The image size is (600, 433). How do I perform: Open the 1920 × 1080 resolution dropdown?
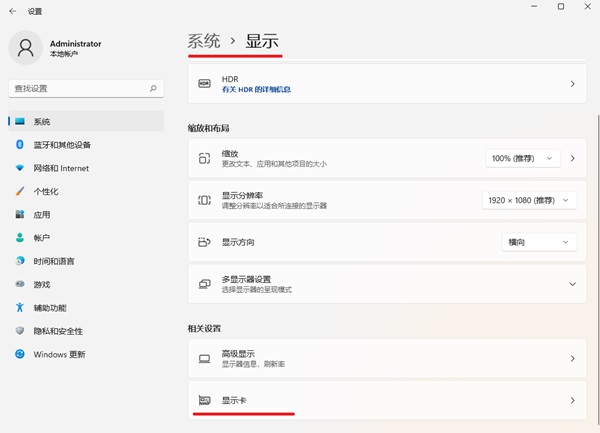529,200
